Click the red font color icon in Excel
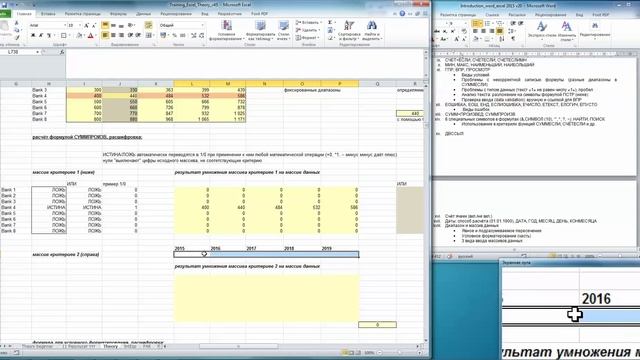The width and height of the screenshot is (640, 360). 91,36
